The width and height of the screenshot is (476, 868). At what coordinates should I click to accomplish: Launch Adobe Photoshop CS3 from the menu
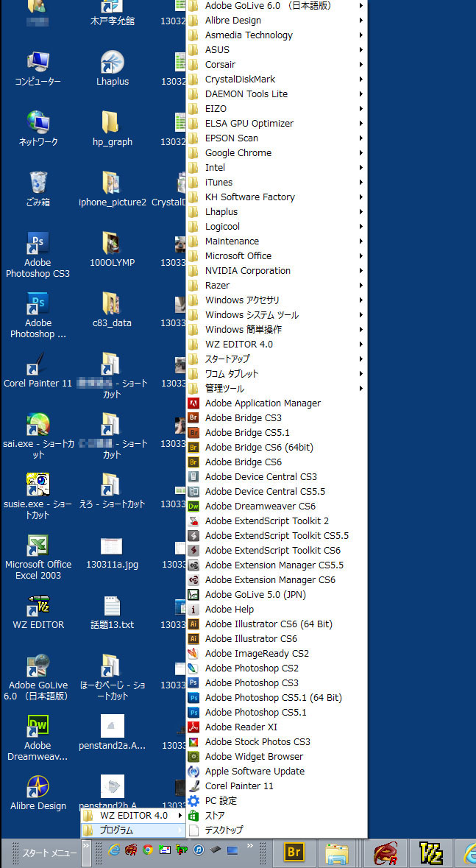pyautogui.click(x=277, y=683)
